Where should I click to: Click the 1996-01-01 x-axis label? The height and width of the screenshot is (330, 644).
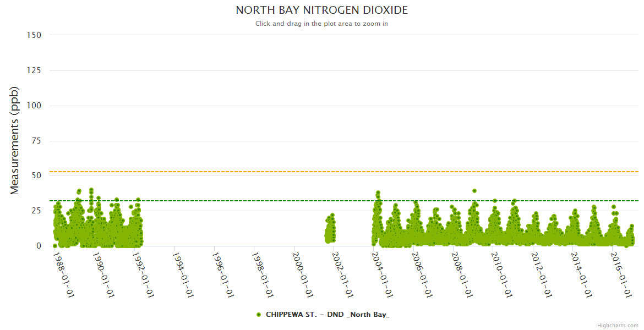[222, 274]
